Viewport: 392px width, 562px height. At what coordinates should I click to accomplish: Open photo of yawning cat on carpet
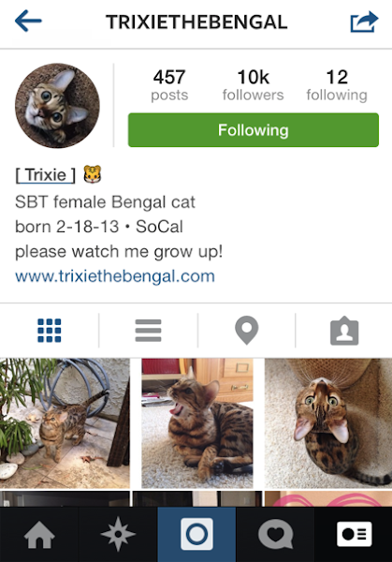197,423
